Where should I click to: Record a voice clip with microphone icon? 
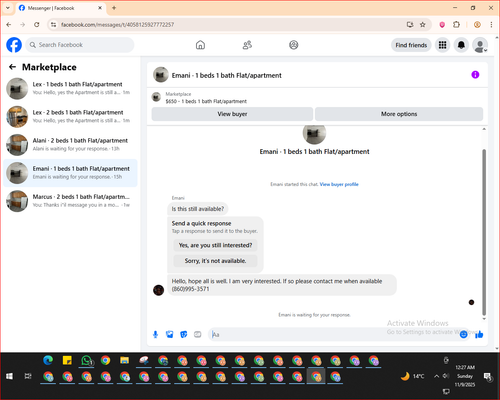pyautogui.click(x=155, y=334)
